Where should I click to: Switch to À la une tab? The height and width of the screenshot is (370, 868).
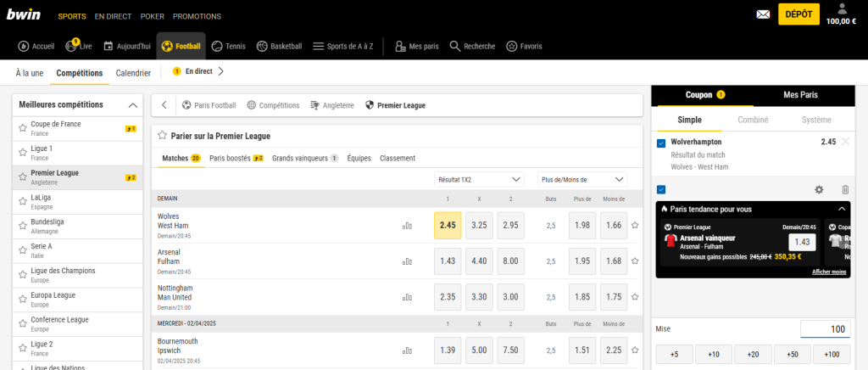pos(30,73)
